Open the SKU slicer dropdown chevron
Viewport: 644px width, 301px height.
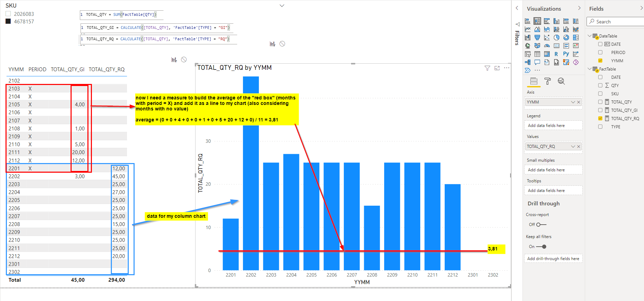point(282,6)
